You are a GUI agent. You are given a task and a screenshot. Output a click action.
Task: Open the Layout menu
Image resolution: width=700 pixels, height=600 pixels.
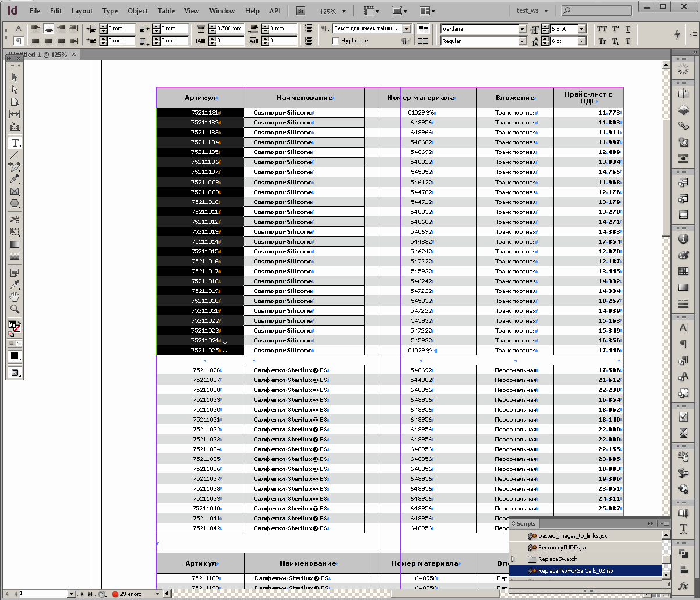coord(82,10)
